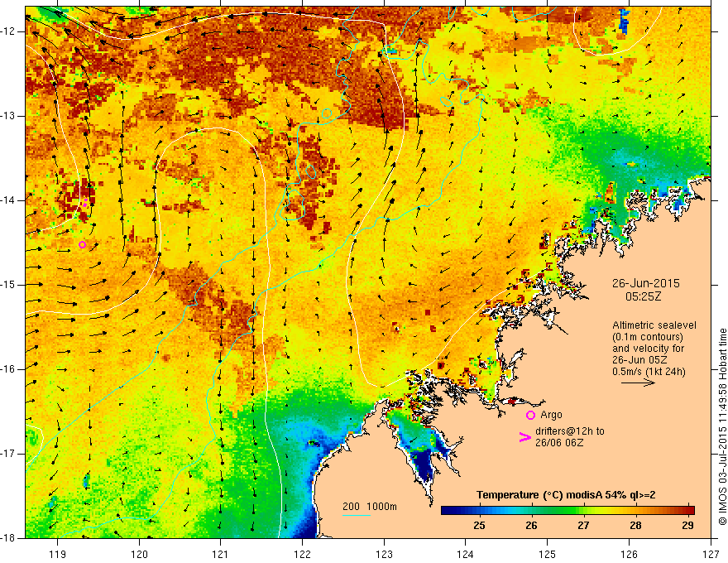Click the temperature color bar
The image size is (728, 563).
pos(568,510)
